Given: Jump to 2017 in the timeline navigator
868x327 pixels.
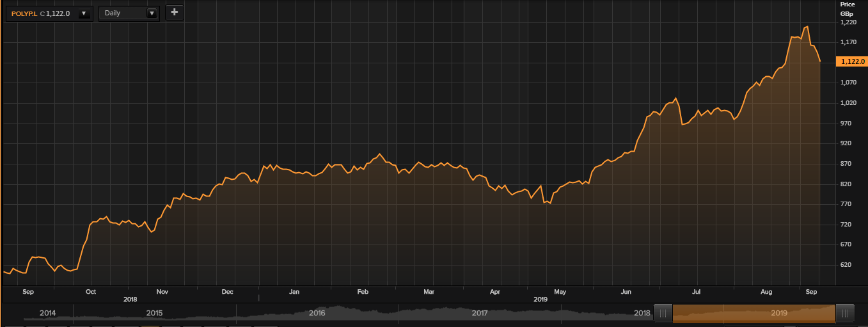Looking at the screenshot, I should click(x=480, y=313).
